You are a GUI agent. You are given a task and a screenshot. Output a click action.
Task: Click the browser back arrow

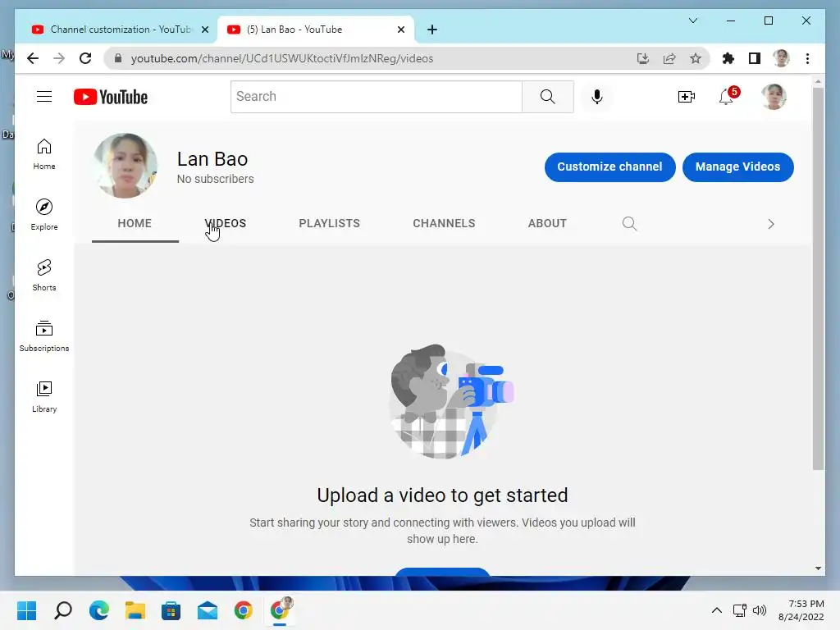(x=33, y=58)
